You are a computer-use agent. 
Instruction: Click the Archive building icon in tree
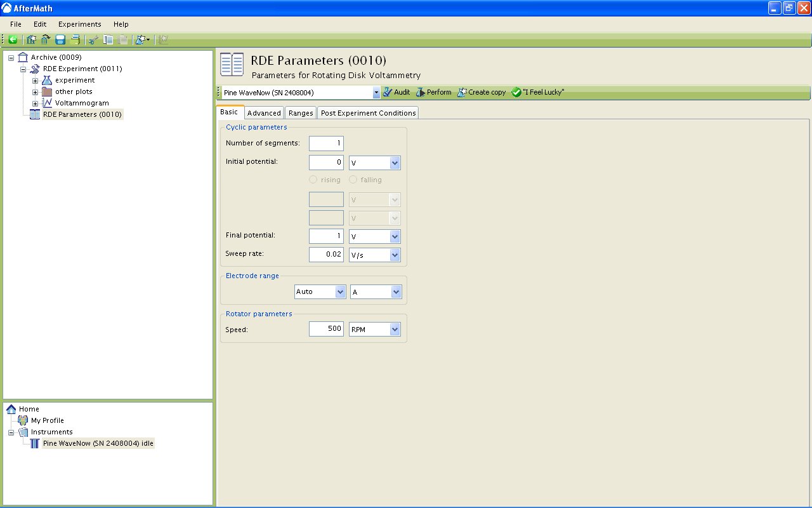tap(23, 57)
